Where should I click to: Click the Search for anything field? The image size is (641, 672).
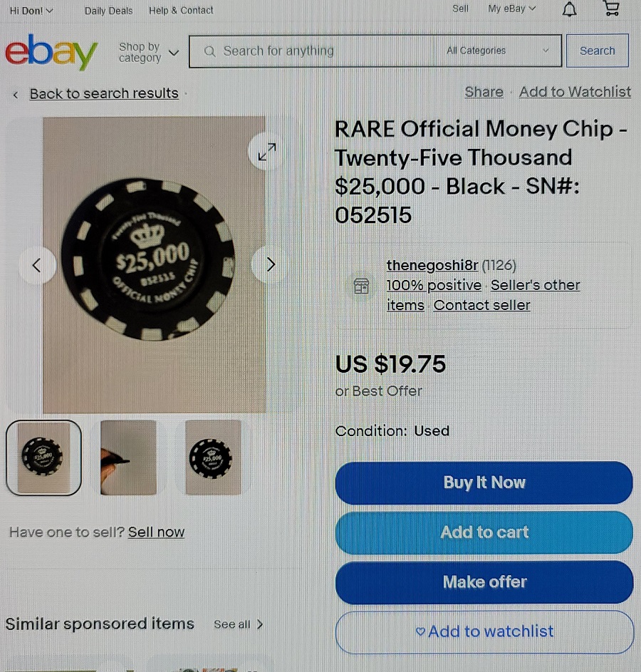coord(325,51)
